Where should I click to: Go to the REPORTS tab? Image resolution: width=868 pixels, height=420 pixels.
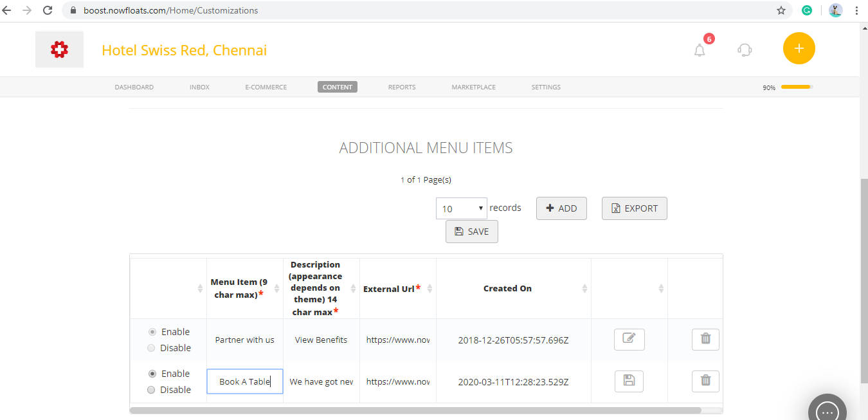402,87
